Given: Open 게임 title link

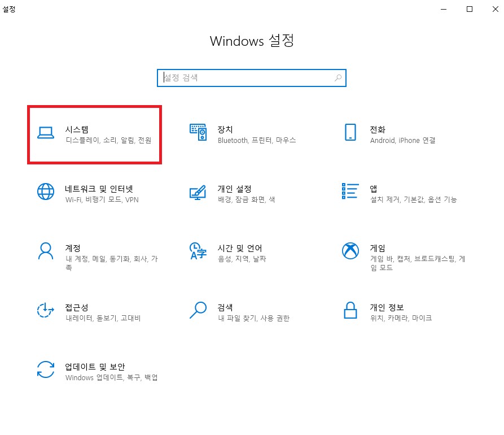Looking at the screenshot, I should pos(378,248).
